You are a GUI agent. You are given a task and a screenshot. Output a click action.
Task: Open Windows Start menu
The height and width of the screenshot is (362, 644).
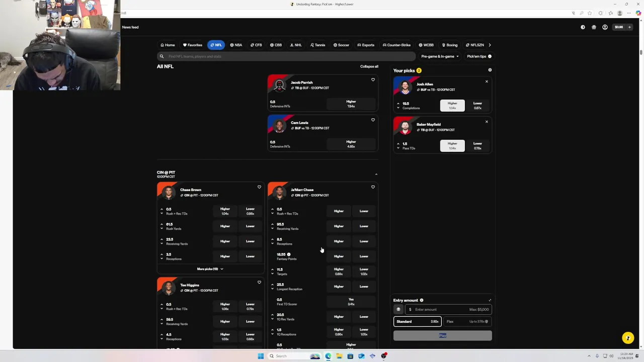(x=261, y=356)
